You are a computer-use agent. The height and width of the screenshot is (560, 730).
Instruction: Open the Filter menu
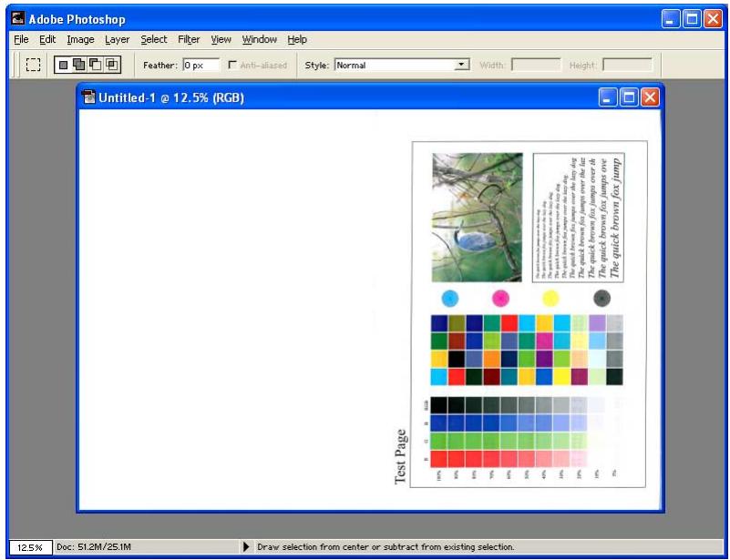pos(189,39)
